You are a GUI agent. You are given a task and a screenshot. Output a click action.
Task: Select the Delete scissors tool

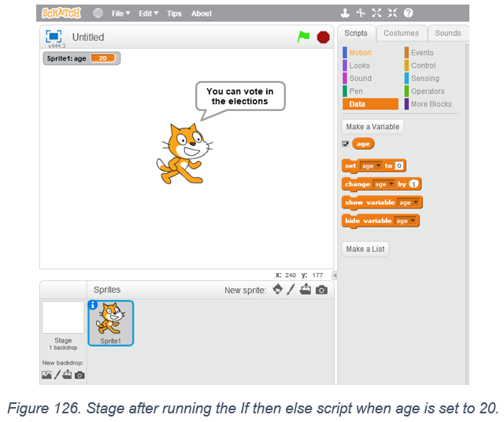click(x=361, y=13)
